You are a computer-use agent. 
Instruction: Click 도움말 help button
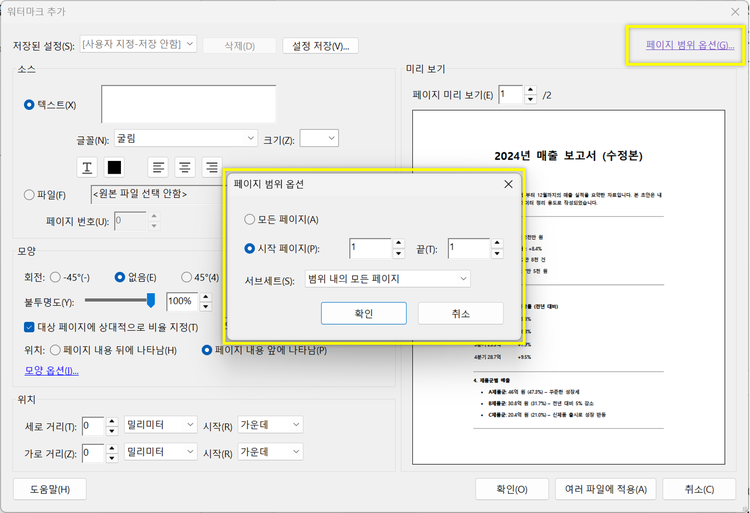50,489
